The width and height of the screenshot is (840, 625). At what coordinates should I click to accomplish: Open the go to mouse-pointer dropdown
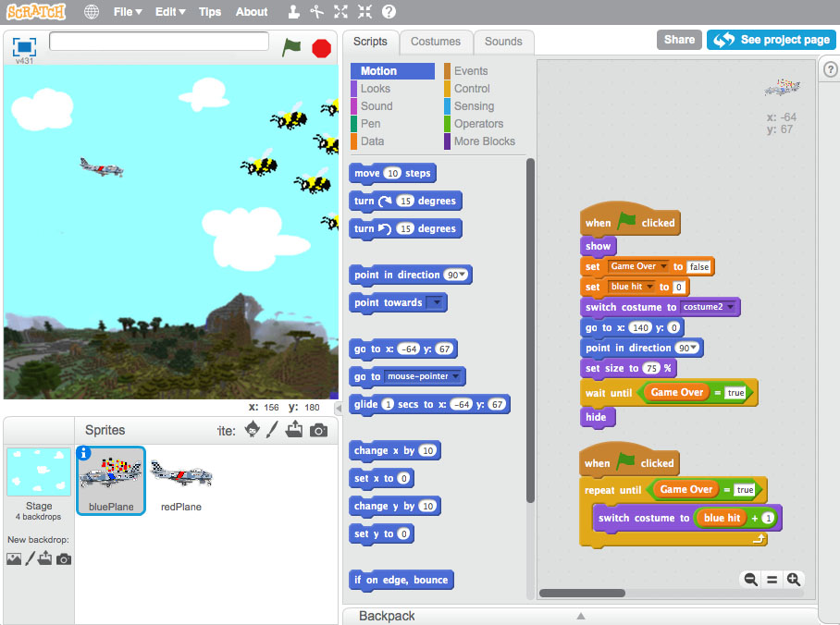click(458, 377)
